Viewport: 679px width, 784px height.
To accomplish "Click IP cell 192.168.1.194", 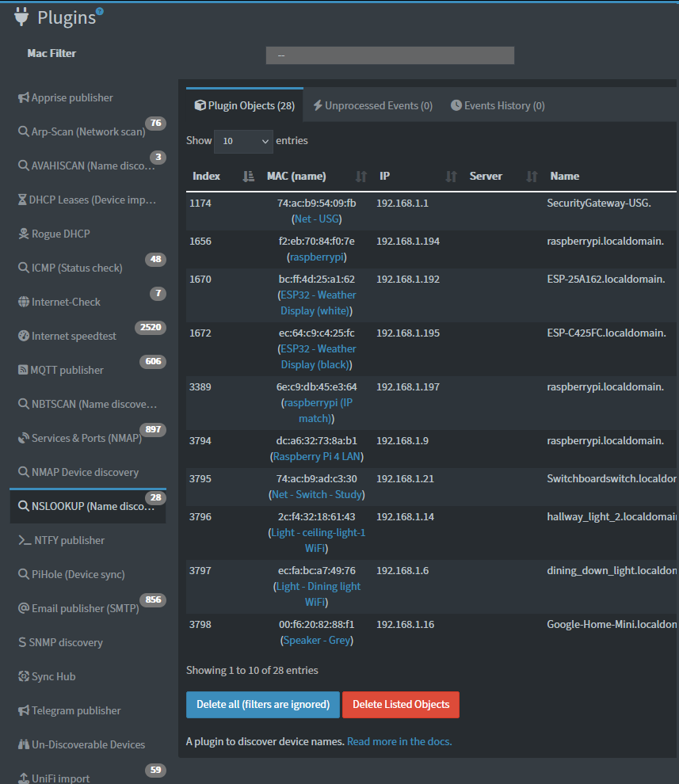I will click(408, 241).
